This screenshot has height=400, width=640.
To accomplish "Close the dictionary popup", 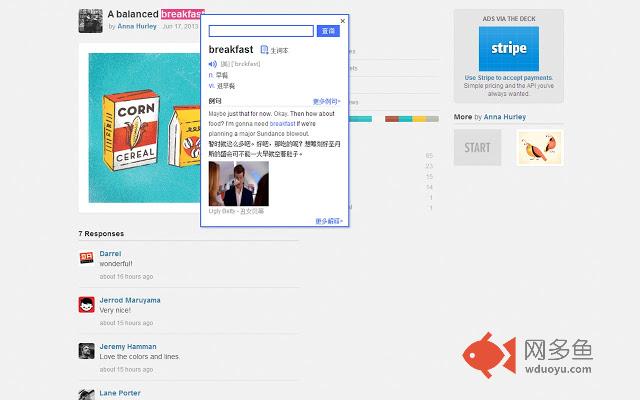I will (343, 21).
